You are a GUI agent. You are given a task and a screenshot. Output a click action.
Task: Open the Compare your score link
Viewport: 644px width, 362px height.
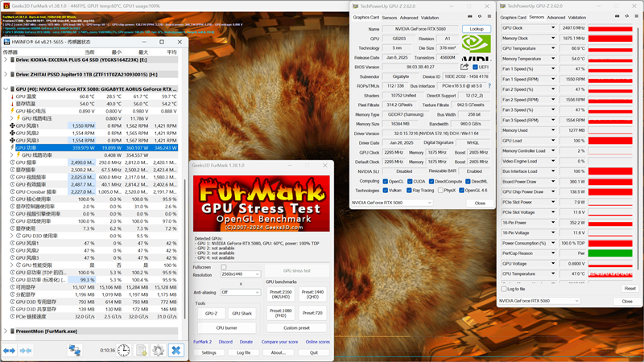280,342
